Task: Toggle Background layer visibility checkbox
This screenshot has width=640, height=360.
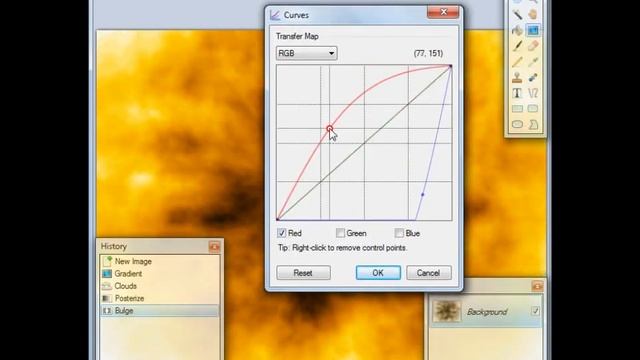Action: point(535,311)
